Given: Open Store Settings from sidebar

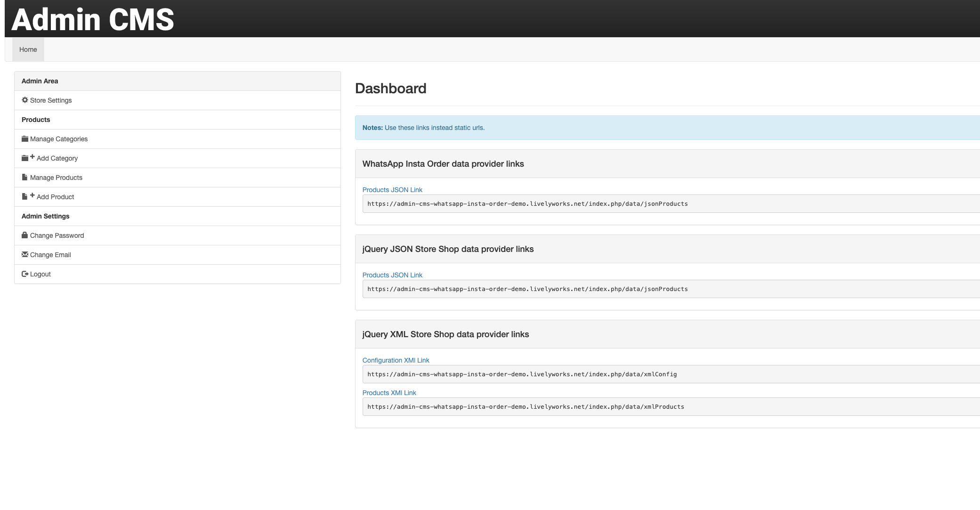Looking at the screenshot, I should click(x=51, y=100).
